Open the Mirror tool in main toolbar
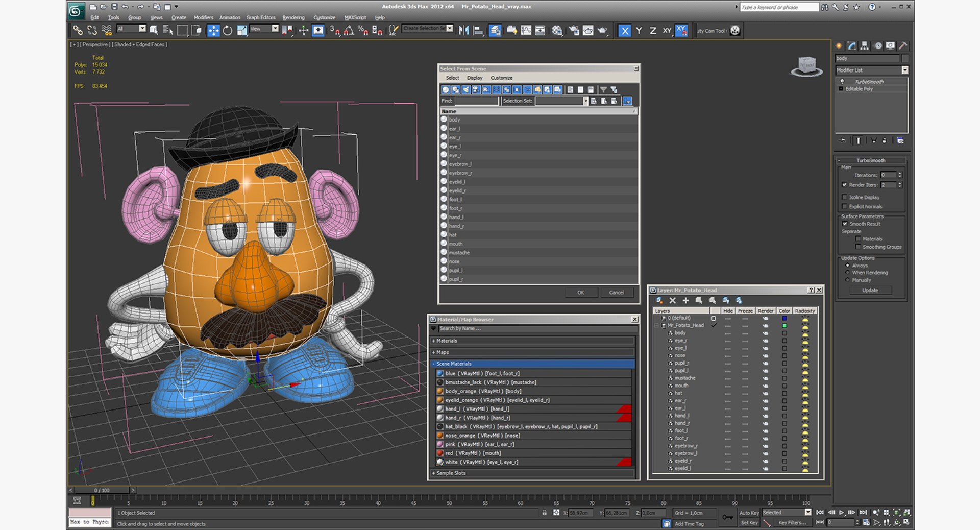The height and width of the screenshot is (530, 980). click(x=463, y=31)
